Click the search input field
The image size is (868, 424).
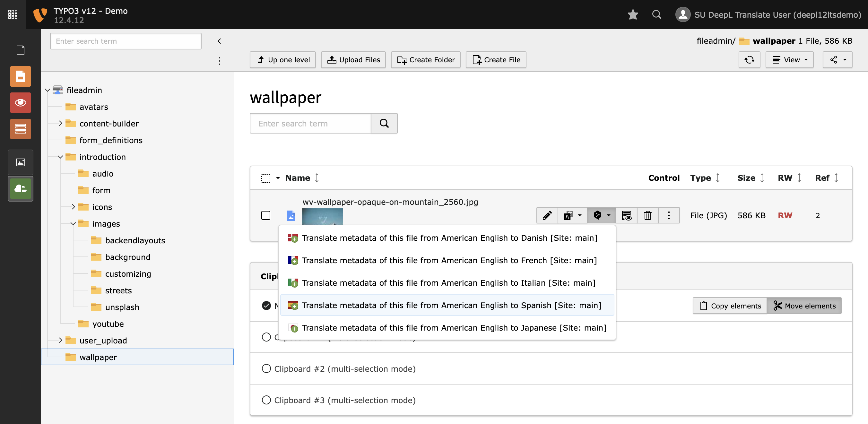pos(310,124)
